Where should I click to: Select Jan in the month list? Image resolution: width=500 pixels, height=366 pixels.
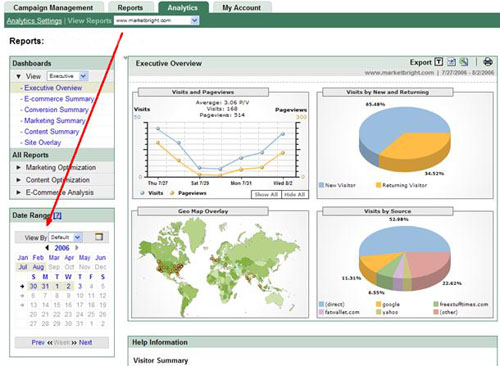coord(23,258)
